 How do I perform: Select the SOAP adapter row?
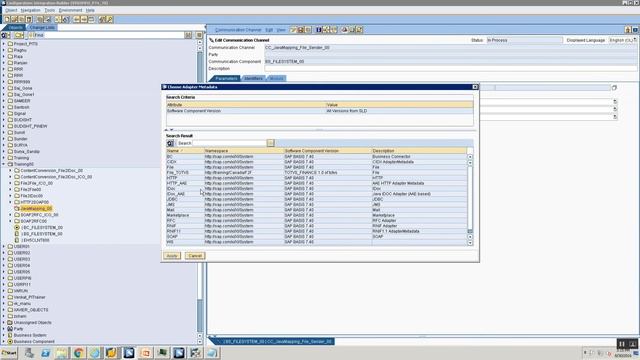coord(316,236)
